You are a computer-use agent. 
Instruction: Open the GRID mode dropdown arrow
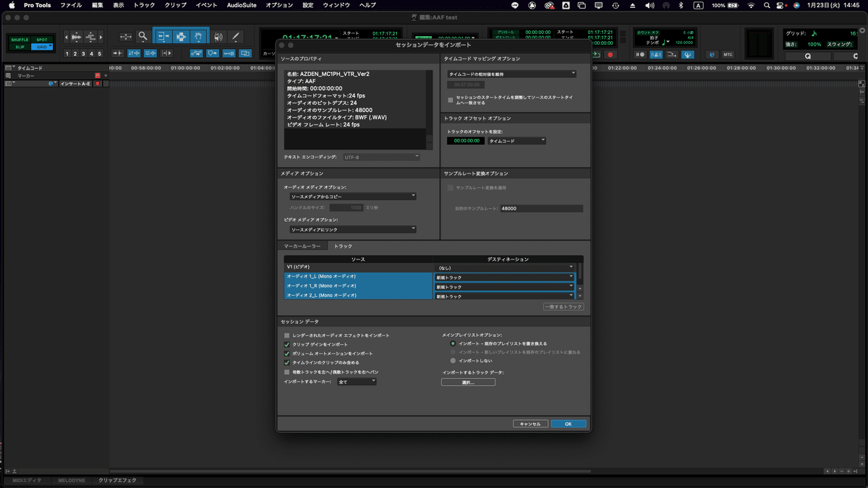pos(51,47)
